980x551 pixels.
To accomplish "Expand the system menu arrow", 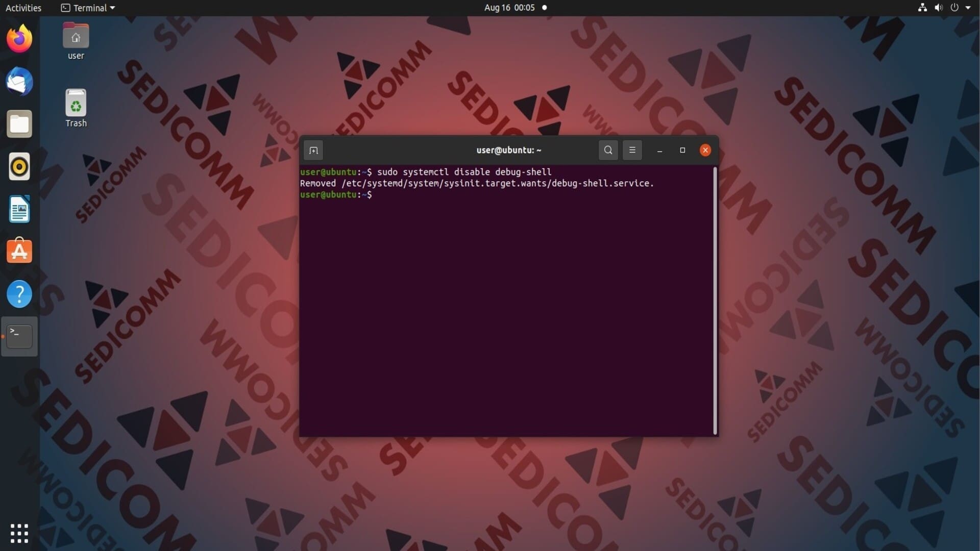I will 968,8.
